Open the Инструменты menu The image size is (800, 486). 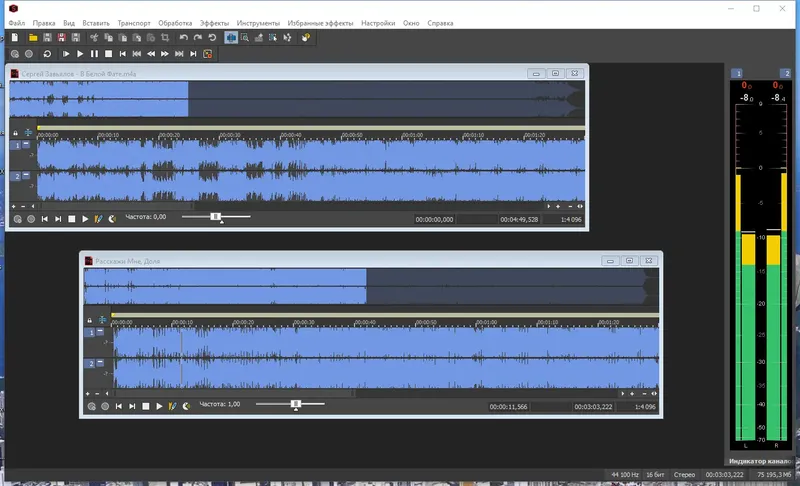pyautogui.click(x=258, y=23)
